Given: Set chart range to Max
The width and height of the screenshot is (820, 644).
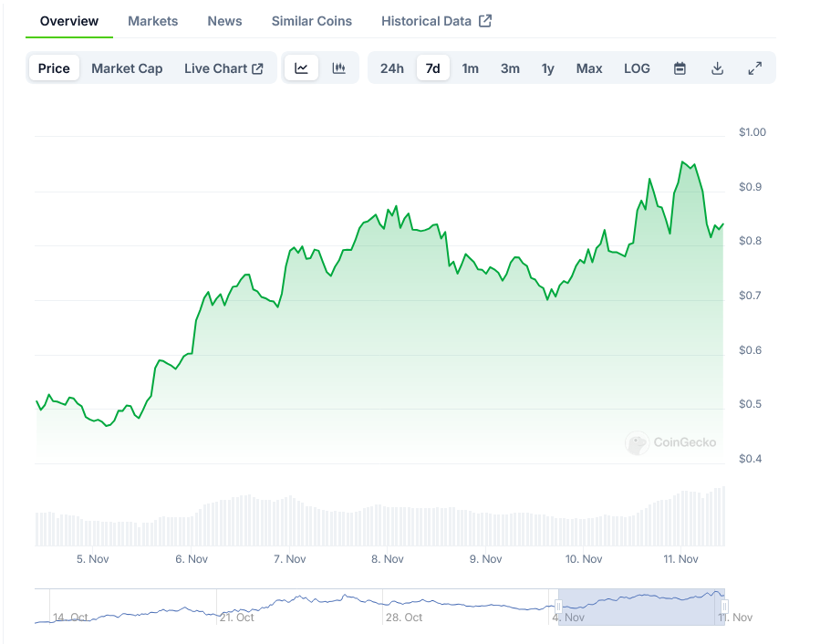Looking at the screenshot, I should click(x=589, y=68).
